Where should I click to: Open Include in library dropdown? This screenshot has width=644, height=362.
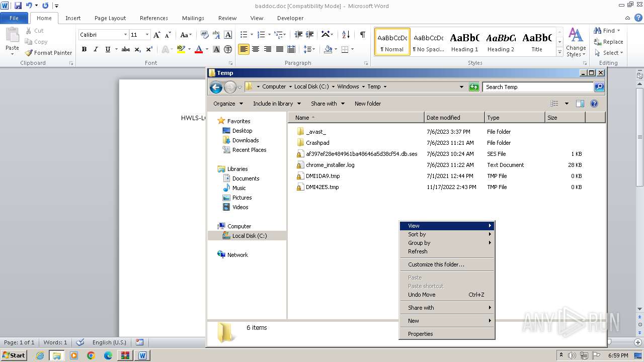[x=277, y=104]
